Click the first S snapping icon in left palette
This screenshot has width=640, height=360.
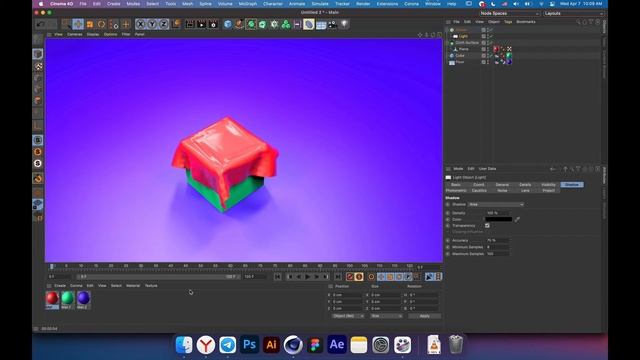click(38, 140)
